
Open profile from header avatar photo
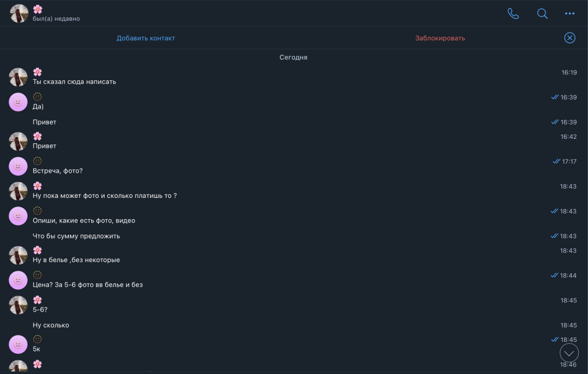pos(19,13)
